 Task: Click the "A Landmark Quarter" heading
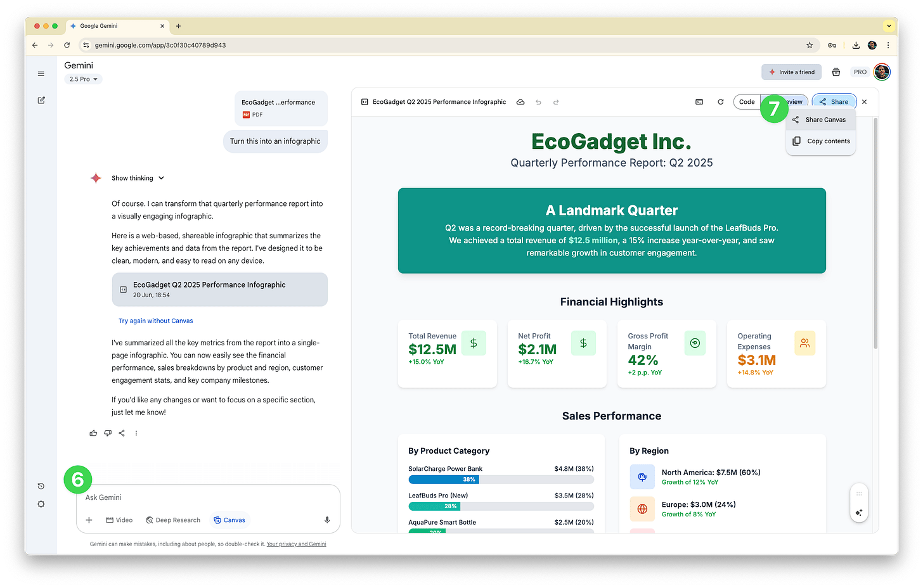[612, 211]
